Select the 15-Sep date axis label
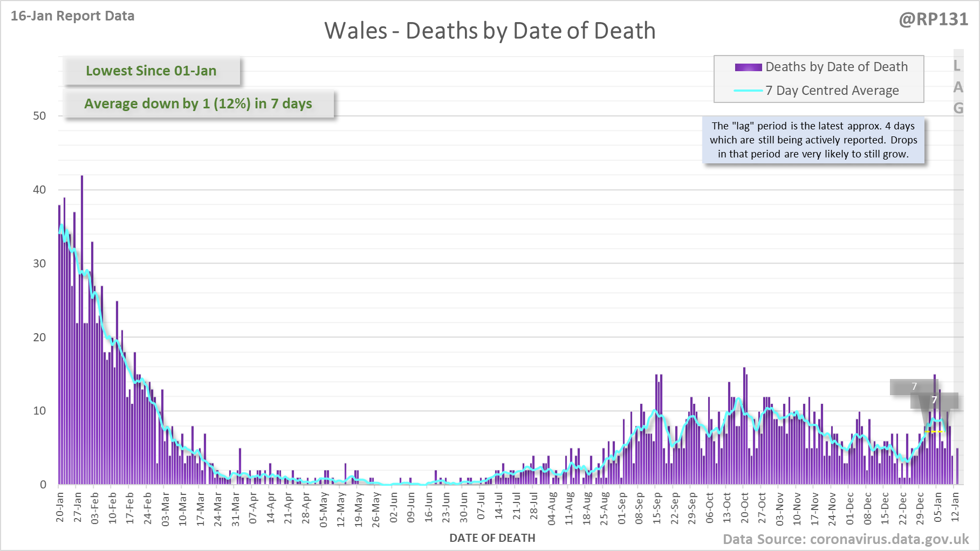980x551 pixels. coord(657,507)
